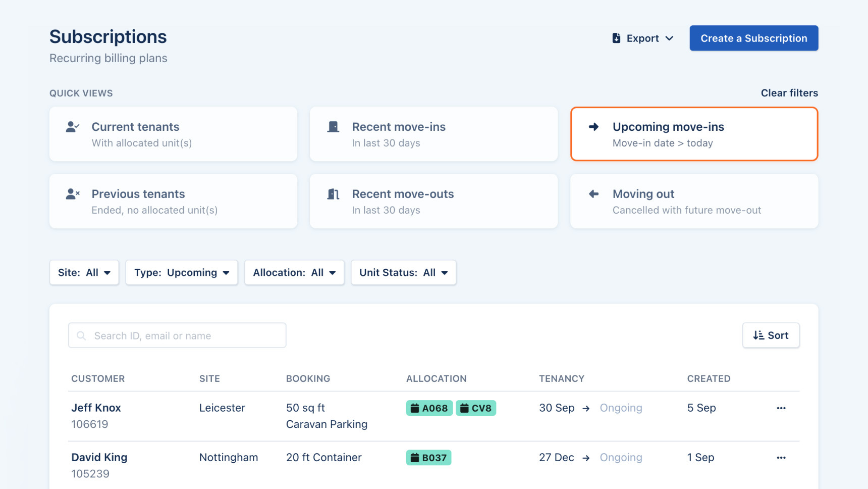Viewport: 868px width, 489px height.
Task: Click the Export file icon
Action: pos(616,38)
